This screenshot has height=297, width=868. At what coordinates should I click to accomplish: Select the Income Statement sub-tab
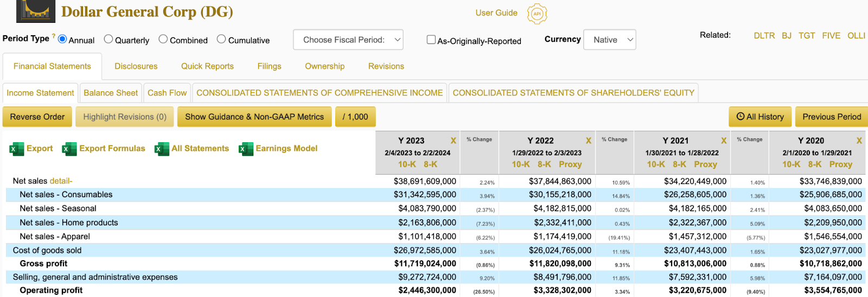[40, 93]
